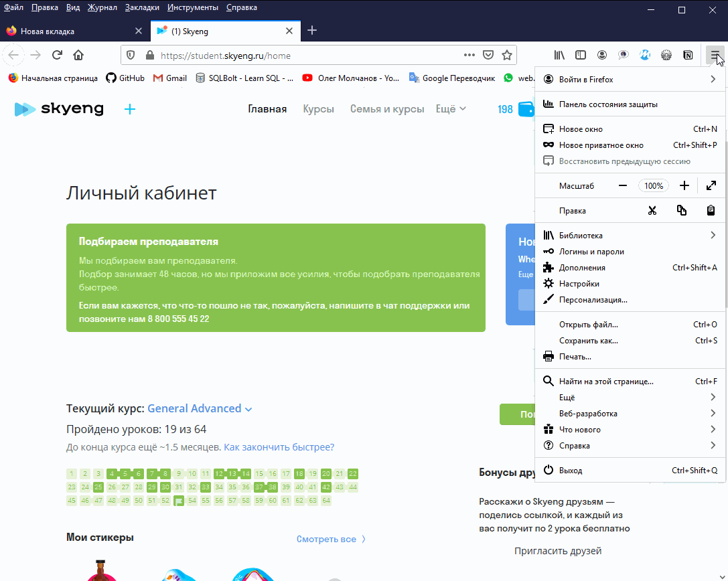Click the flagged current lesson square
This screenshot has width=728, height=581.
pyautogui.click(x=179, y=501)
